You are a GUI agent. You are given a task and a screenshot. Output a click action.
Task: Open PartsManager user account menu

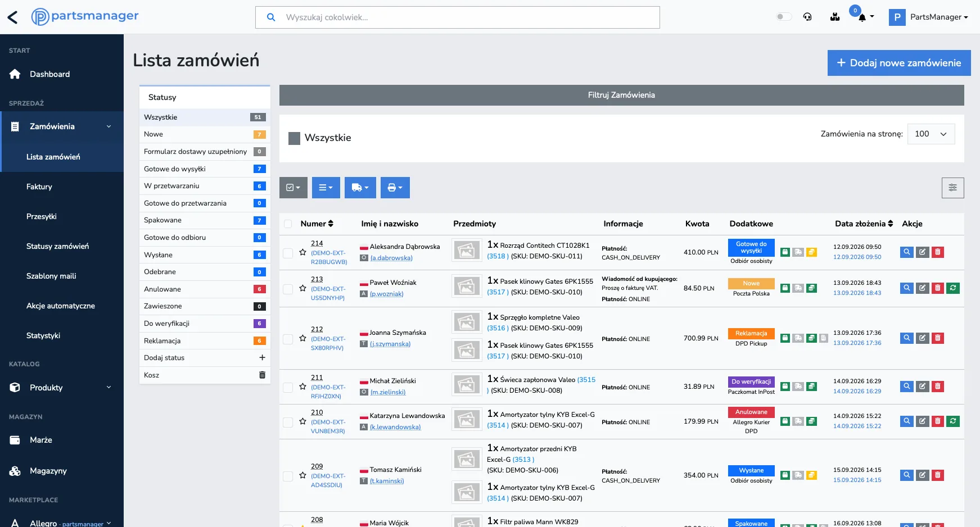(x=929, y=17)
